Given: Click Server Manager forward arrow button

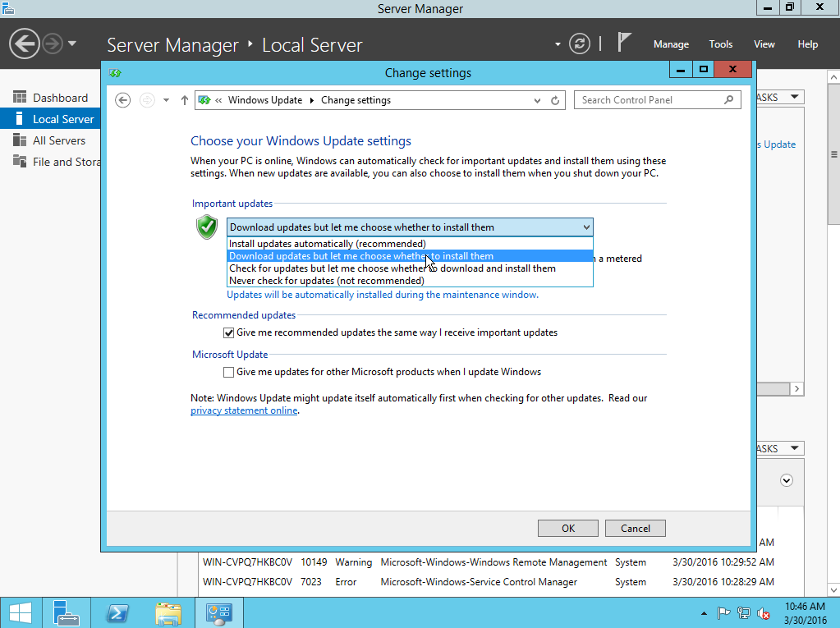Looking at the screenshot, I should (53, 44).
